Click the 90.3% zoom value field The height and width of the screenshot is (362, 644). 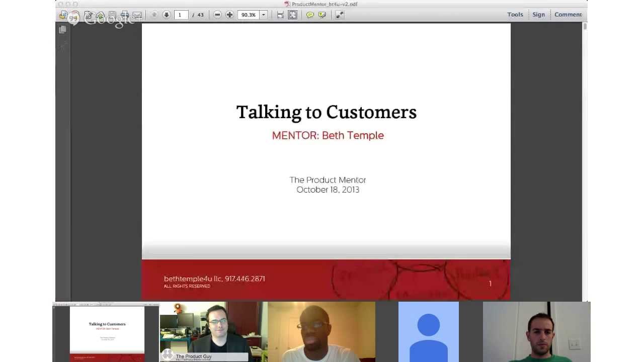tap(249, 15)
